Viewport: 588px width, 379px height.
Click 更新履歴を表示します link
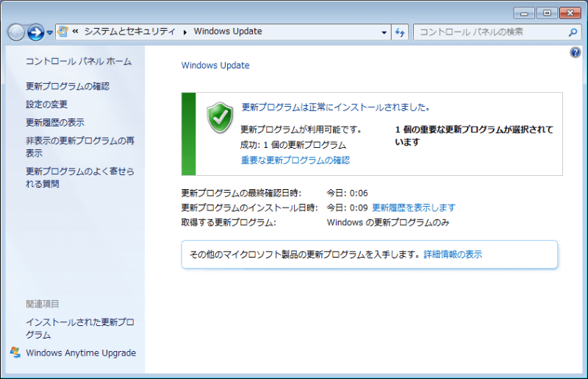pyautogui.click(x=414, y=208)
